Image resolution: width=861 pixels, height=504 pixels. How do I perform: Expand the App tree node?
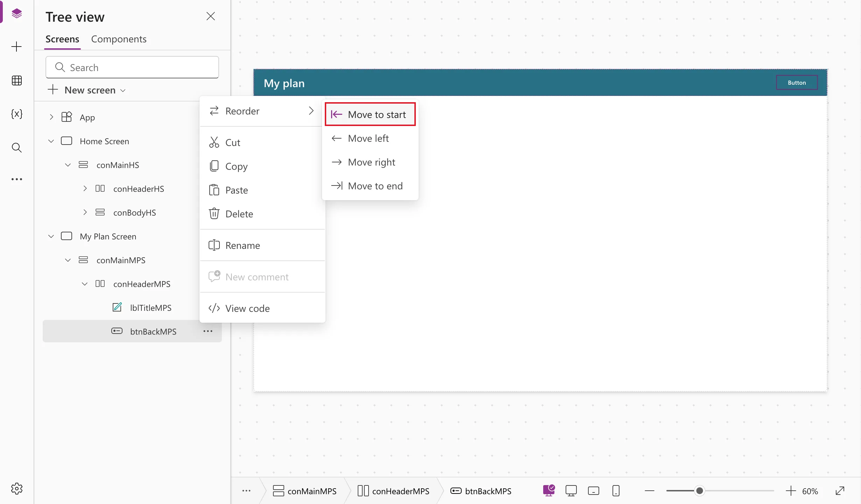(51, 117)
